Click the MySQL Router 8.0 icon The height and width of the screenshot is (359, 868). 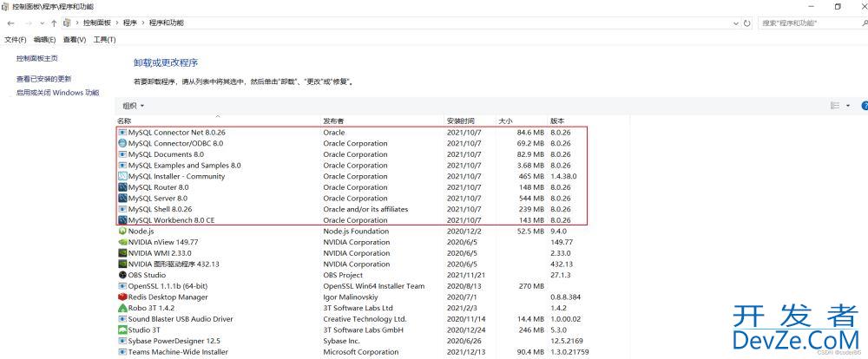pyautogui.click(x=123, y=187)
